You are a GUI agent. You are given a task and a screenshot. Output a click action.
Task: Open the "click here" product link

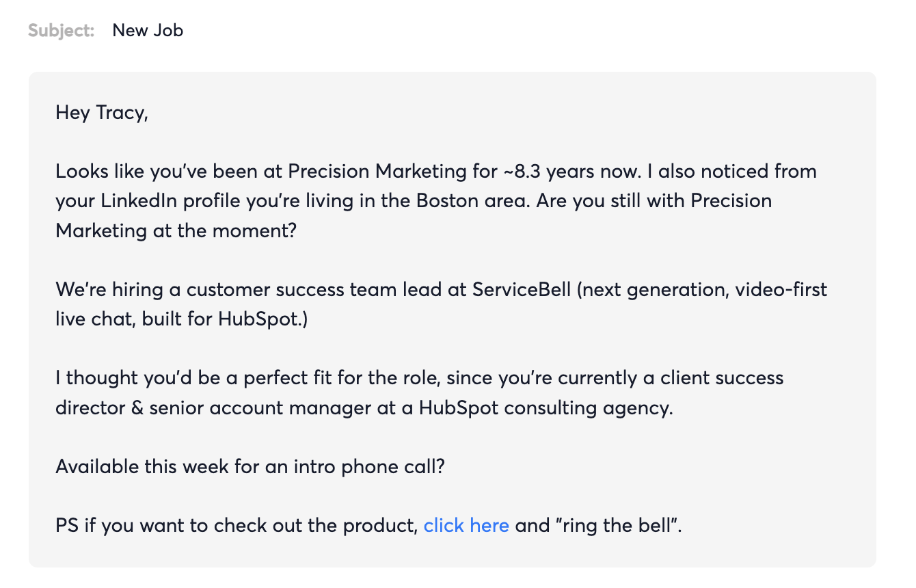466,525
